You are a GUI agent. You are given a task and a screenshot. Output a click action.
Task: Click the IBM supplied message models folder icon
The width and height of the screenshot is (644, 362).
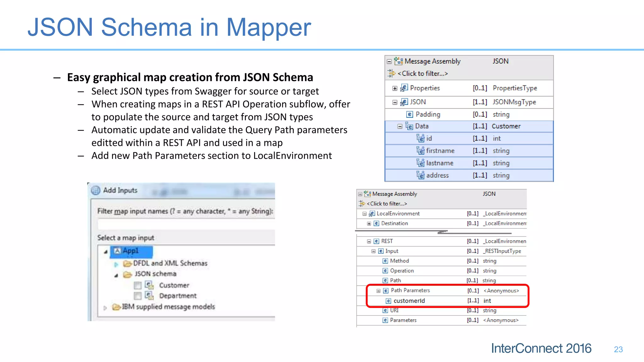pos(116,307)
